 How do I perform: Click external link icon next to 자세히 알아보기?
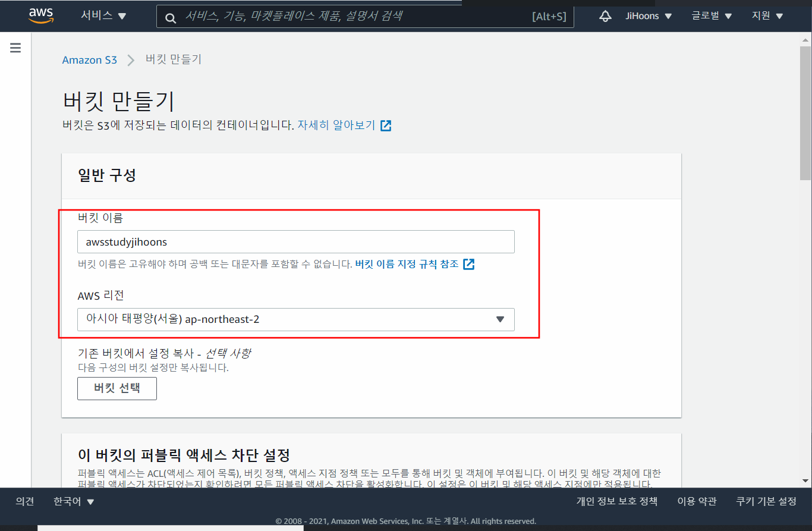[x=386, y=125]
